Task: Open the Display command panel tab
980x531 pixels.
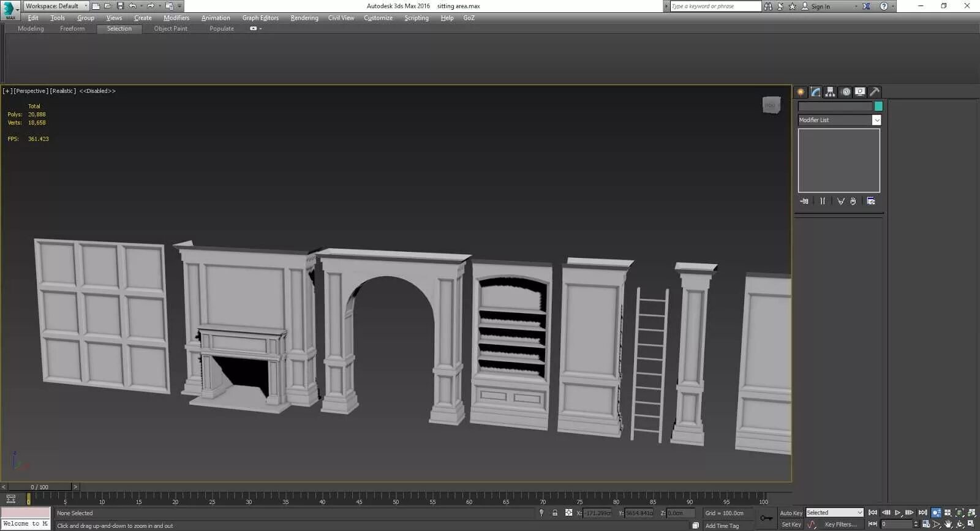Action: pos(860,92)
